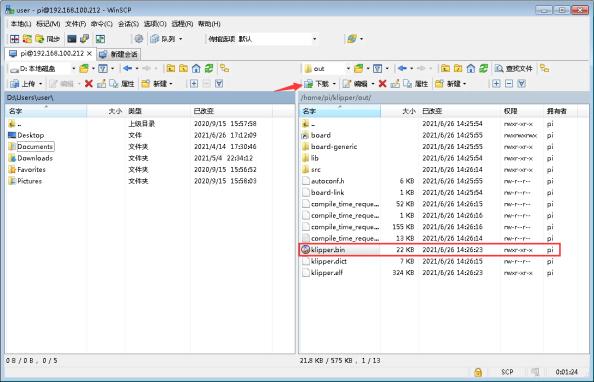Click the remote panel home directory icon
Image resolution: width=594 pixels, height=382 pixels.
point(471,69)
